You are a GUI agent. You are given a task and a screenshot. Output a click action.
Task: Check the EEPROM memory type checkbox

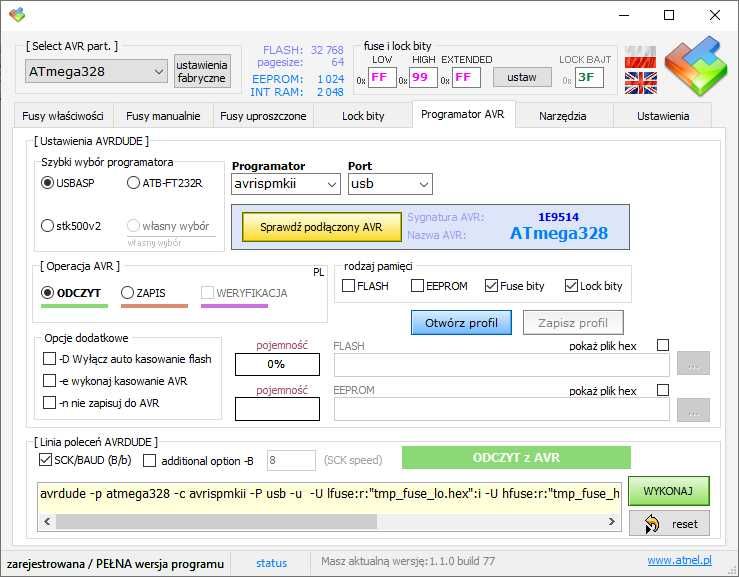click(x=417, y=286)
